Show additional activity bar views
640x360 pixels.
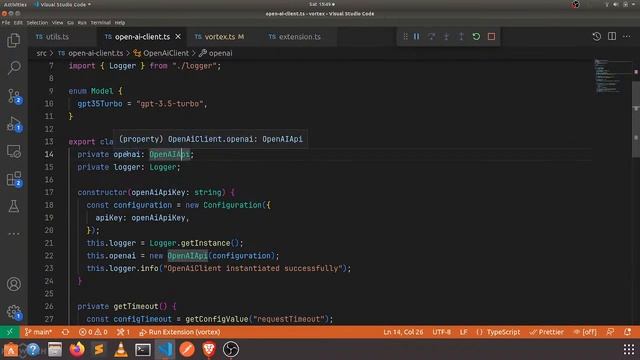[13, 234]
